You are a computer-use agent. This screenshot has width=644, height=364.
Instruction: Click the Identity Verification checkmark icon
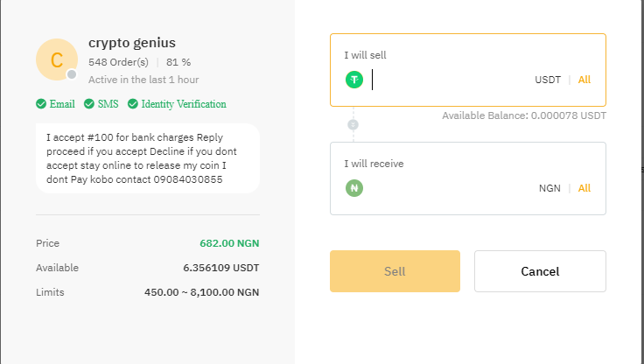click(x=133, y=104)
